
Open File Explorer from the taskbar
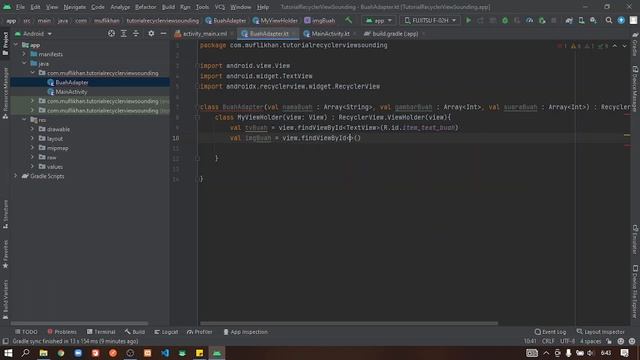click(43, 353)
